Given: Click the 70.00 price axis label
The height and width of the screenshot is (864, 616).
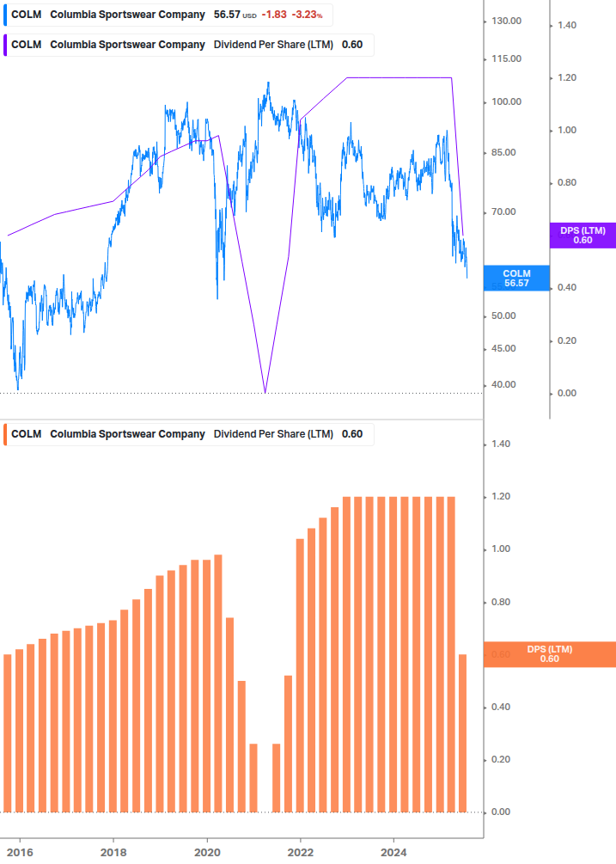Looking at the screenshot, I should tap(503, 211).
